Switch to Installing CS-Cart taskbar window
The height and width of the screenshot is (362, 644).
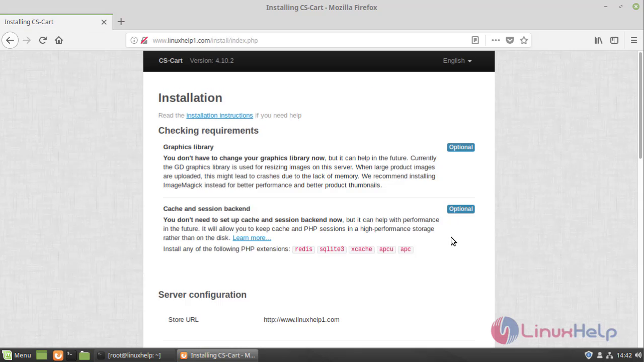point(218,355)
